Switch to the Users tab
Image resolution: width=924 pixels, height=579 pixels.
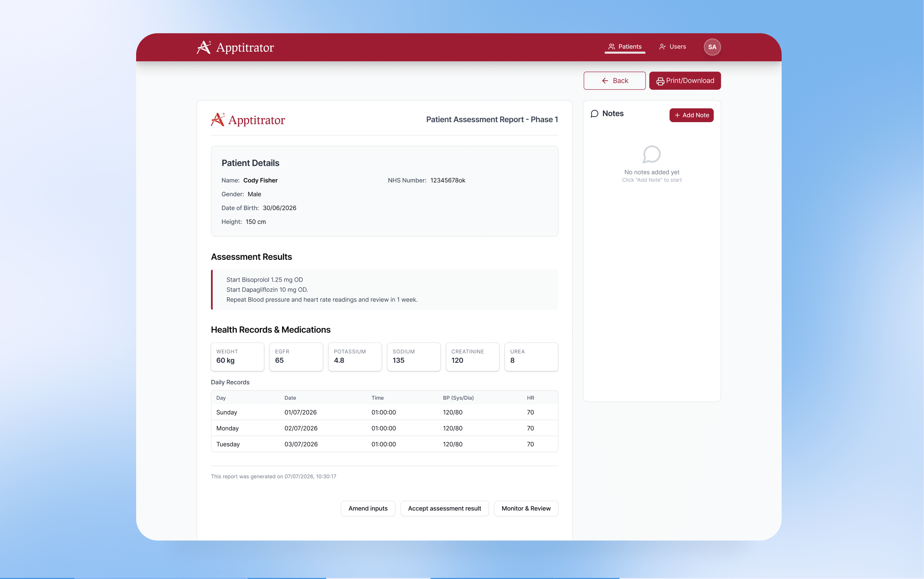[x=672, y=46]
